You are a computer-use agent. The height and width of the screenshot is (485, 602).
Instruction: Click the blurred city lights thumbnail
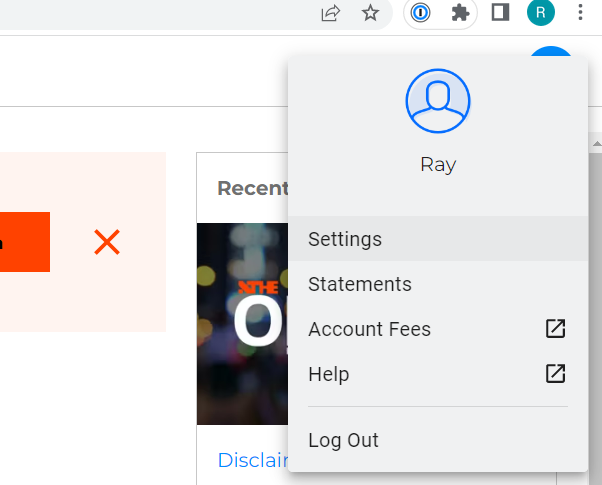pos(242,324)
